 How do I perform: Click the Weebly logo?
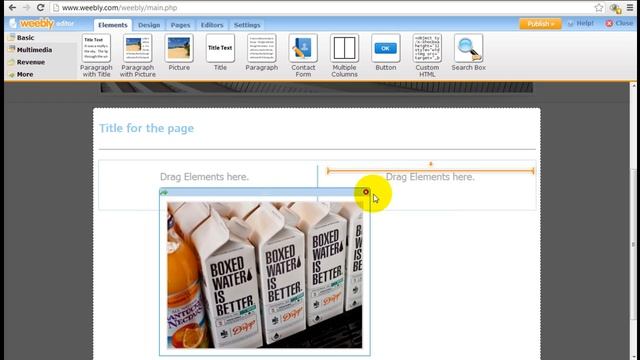tap(37, 24)
